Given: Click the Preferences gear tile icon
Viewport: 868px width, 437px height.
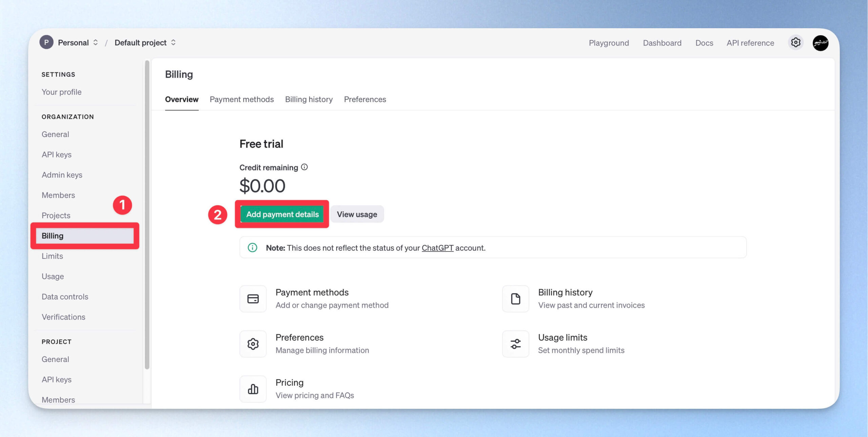Looking at the screenshot, I should coord(253,344).
